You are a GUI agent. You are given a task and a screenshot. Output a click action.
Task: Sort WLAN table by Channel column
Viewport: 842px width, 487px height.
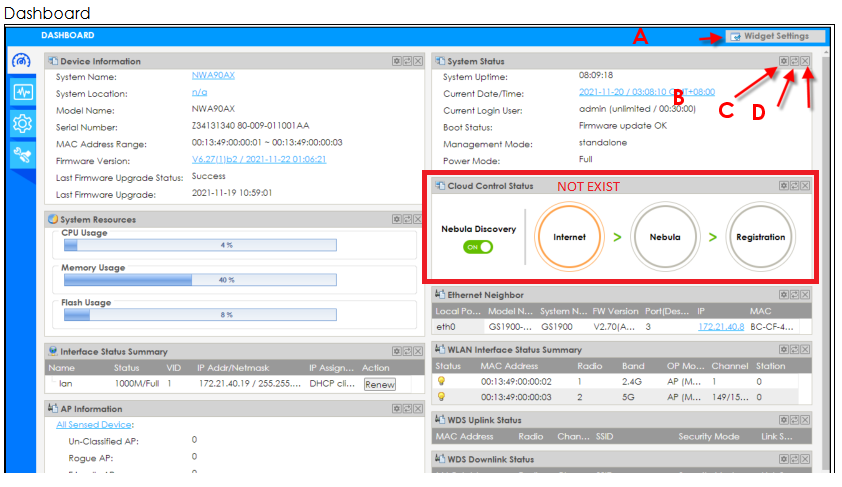(x=730, y=366)
